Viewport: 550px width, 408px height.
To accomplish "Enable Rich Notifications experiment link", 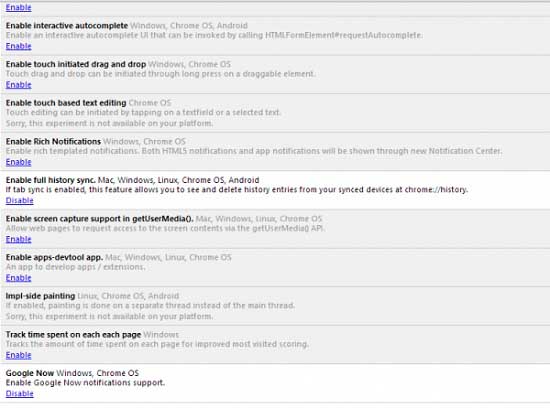I will pyautogui.click(x=19, y=162).
